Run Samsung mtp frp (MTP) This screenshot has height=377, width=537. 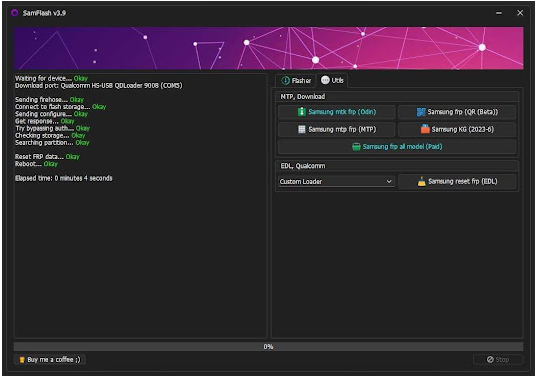tap(336, 129)
